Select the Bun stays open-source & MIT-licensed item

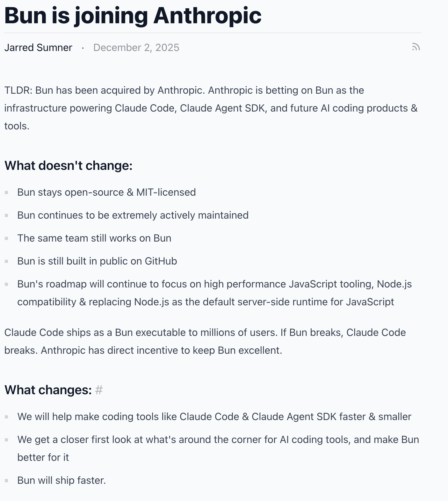click(x=106, y=192)
